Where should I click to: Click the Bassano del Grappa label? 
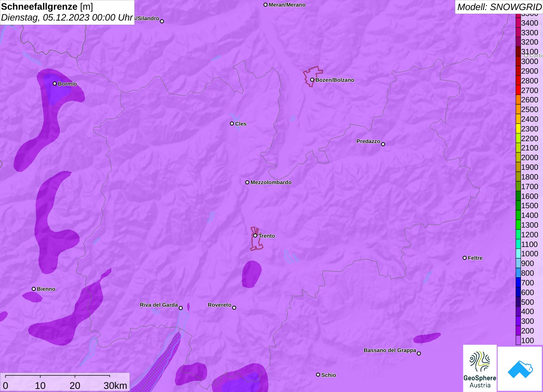pos(390,350)
